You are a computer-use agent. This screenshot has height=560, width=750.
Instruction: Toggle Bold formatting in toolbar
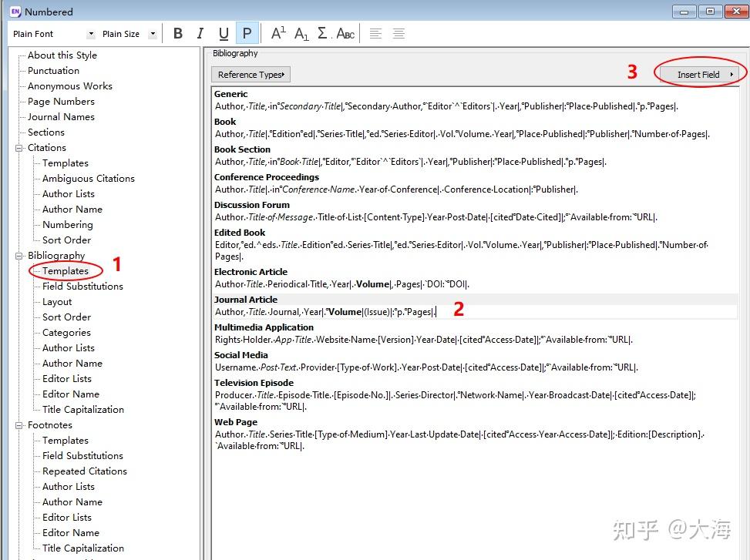click(x=178, y=33)
